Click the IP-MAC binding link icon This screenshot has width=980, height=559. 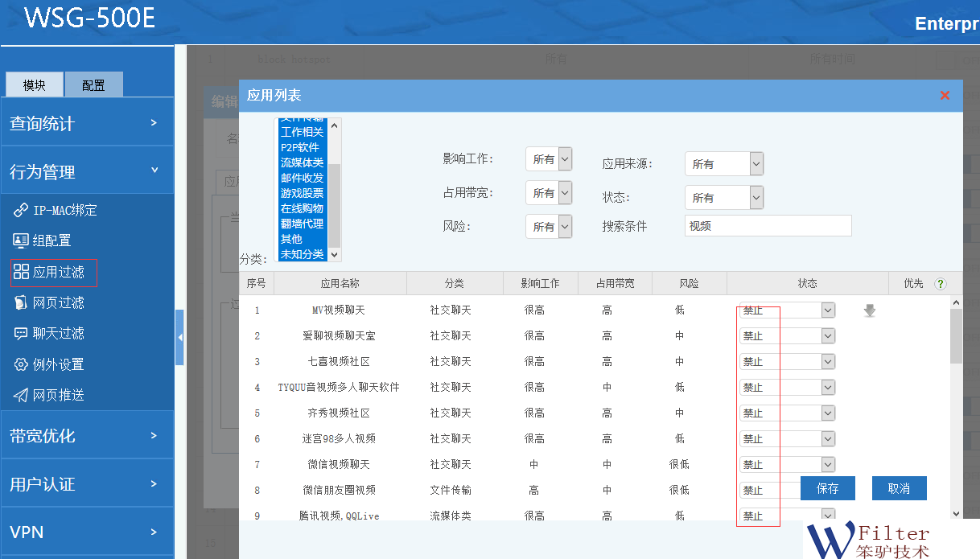tap(21, 210)
